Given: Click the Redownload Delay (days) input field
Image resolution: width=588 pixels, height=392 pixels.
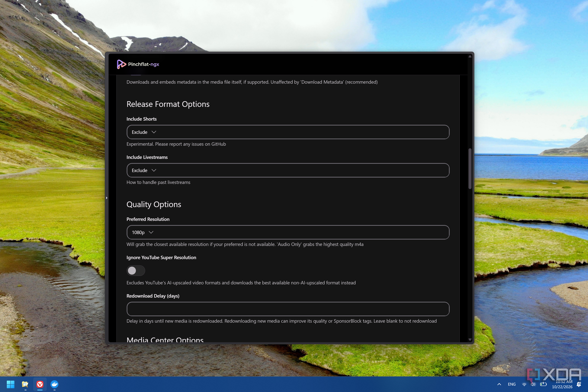Looking at the screenshot, I should click(x=288, y=309).
